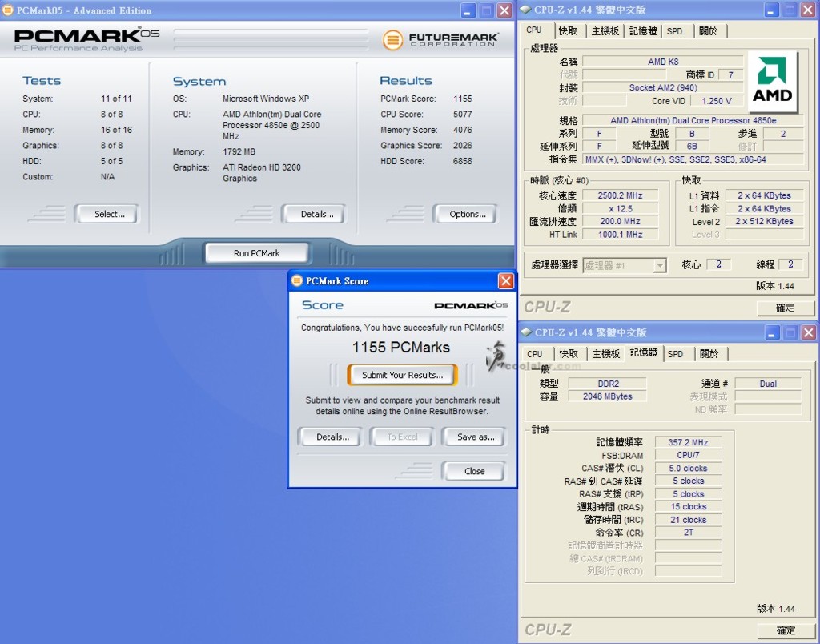The width and height of the screenshot is (820, 644).
Task: Click the HT Link 1000.1 MHz field
Action: point(621,235)
